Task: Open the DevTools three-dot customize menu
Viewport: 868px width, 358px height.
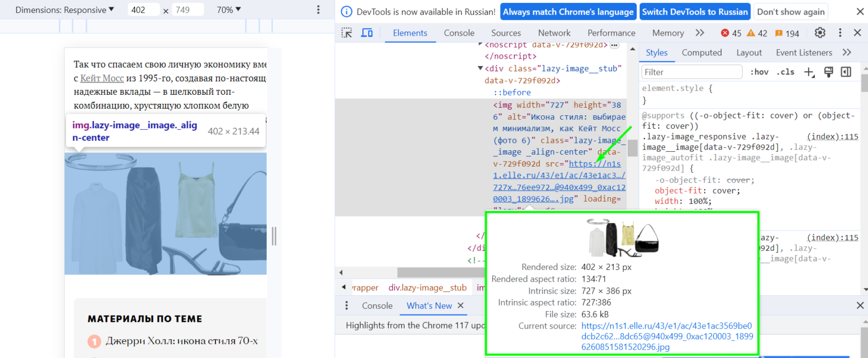Action: tap(840, 33)
